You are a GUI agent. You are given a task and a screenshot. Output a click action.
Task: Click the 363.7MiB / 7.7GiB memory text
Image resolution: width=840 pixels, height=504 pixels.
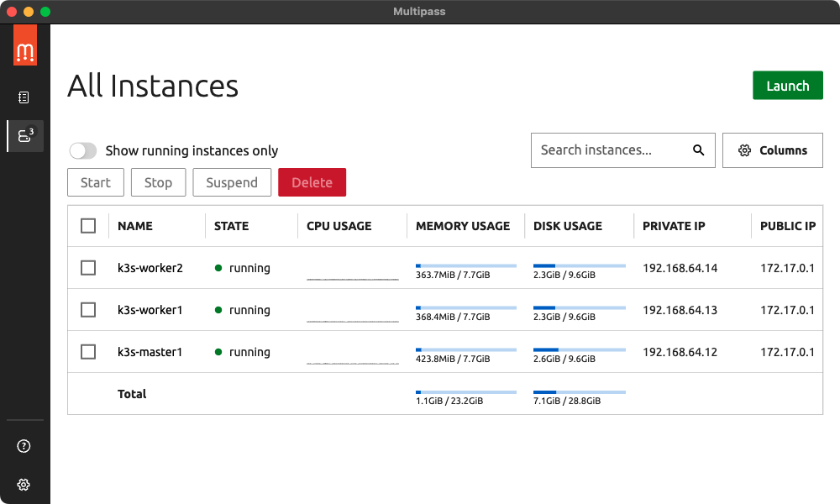point(453,275)
